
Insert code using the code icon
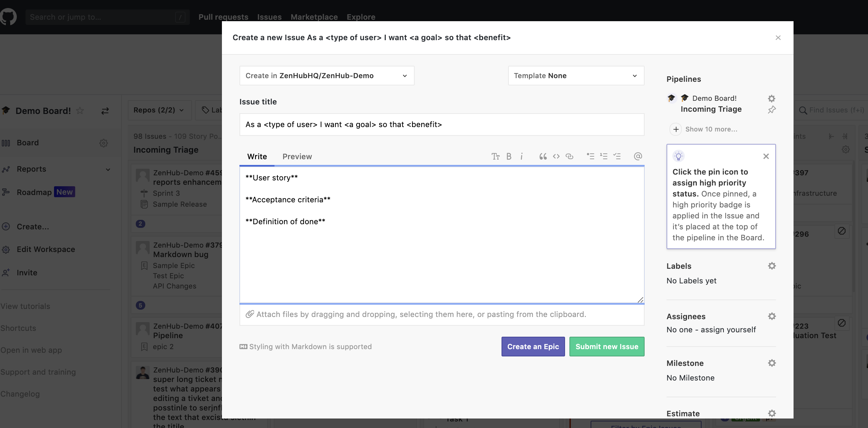tap(556, 156)
